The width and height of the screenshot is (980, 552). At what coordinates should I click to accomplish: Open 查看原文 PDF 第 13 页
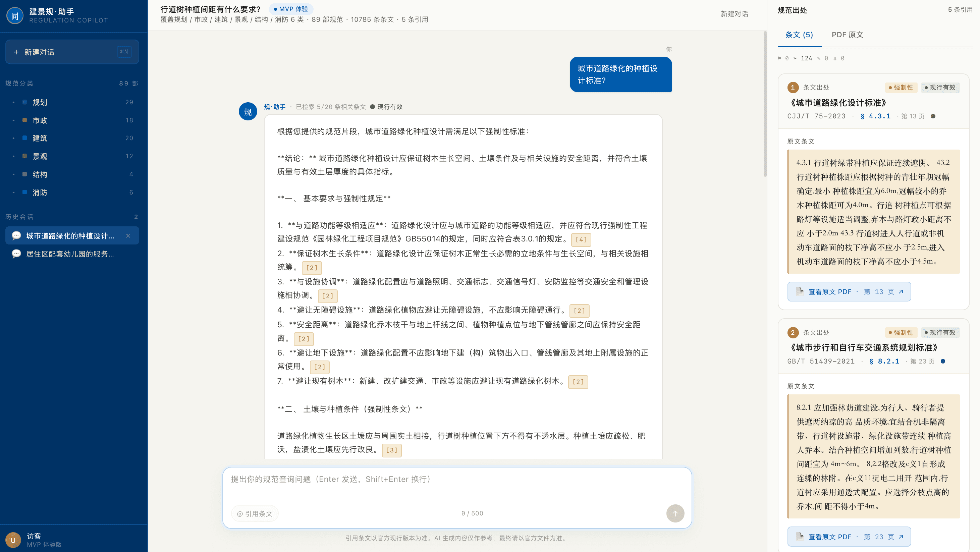[849, 291]
